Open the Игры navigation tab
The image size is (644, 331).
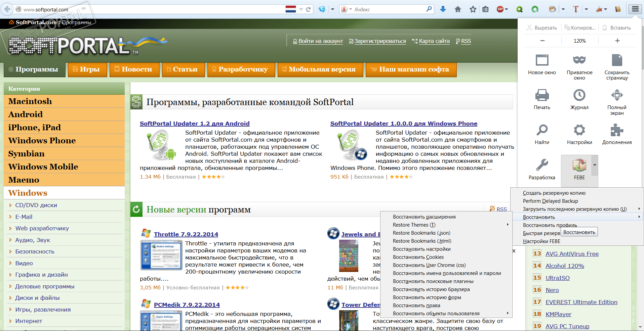point(87,69)
